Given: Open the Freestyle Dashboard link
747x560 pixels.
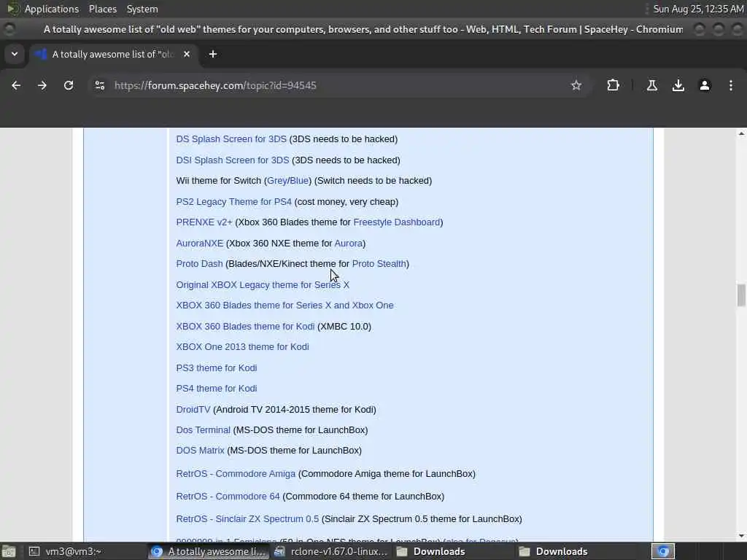Looking at the screenshot, I should click(397, 222).
